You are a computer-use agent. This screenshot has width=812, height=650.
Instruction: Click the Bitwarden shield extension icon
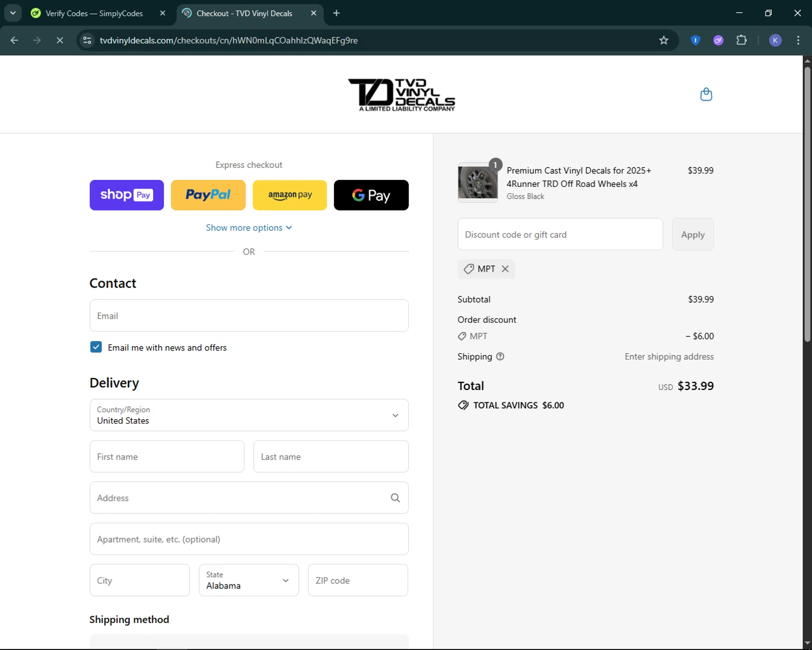point(696,40)
